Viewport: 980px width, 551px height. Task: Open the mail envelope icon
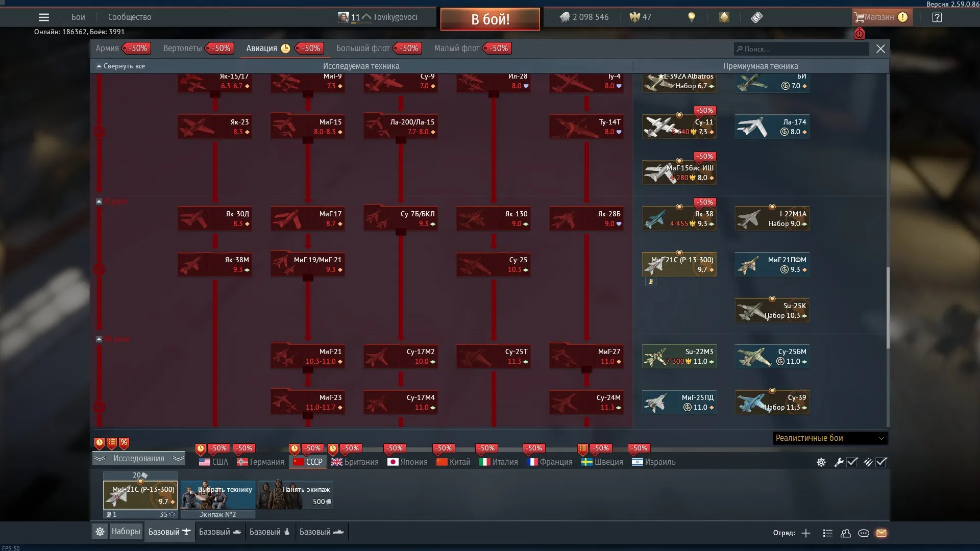(x=881, y=533)
